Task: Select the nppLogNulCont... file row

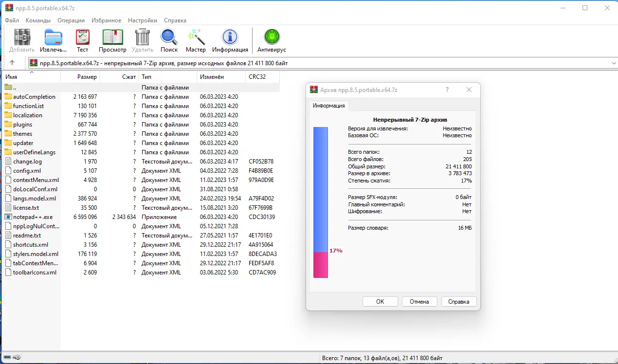Action: (x=141, y=226)
